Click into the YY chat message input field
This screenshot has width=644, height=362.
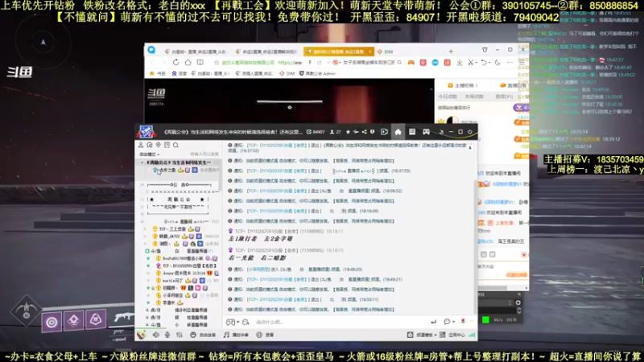pyautogui.click(x=341, y=323)
